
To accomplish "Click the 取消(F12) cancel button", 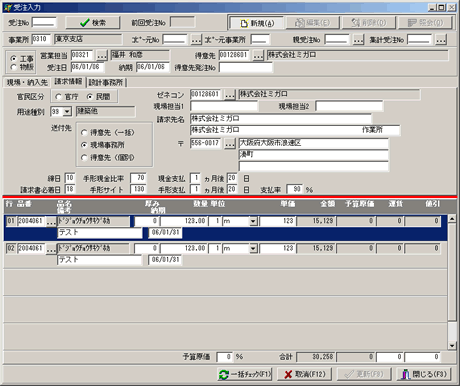I will tap(304, 374).
